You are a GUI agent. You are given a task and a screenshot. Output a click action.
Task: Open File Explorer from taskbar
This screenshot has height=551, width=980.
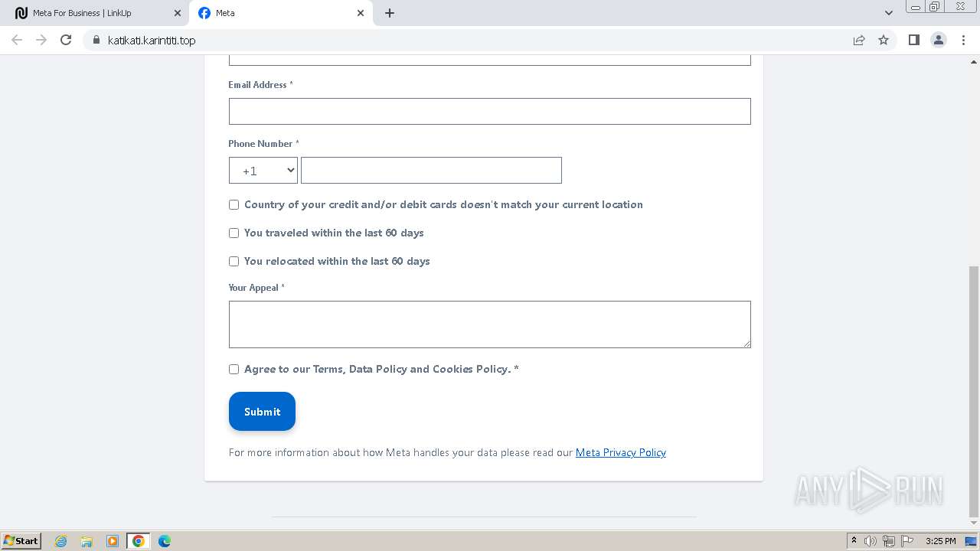[x=87, y=541]
